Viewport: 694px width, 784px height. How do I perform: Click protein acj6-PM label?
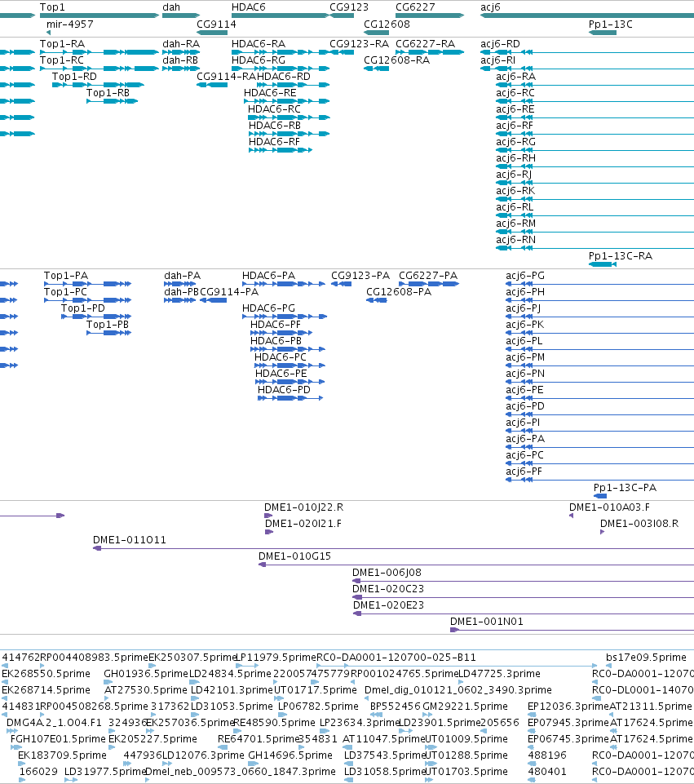[x=525, y=357]
